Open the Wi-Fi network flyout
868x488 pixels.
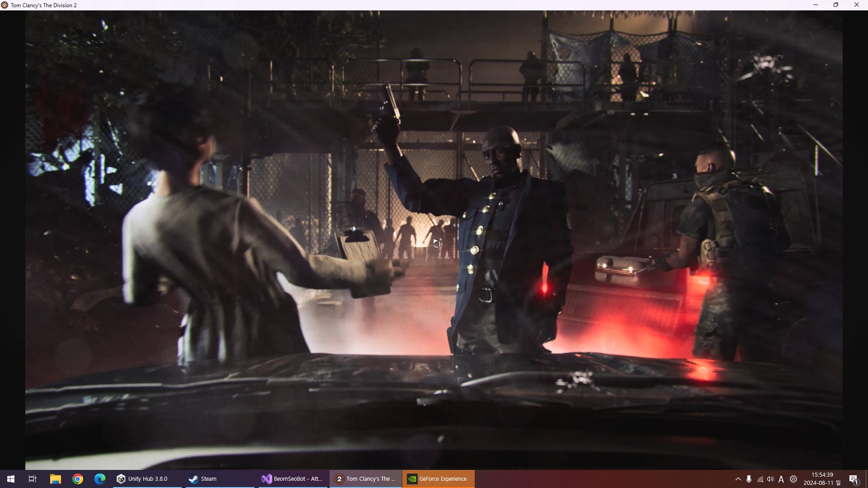(x=760, y=479)
